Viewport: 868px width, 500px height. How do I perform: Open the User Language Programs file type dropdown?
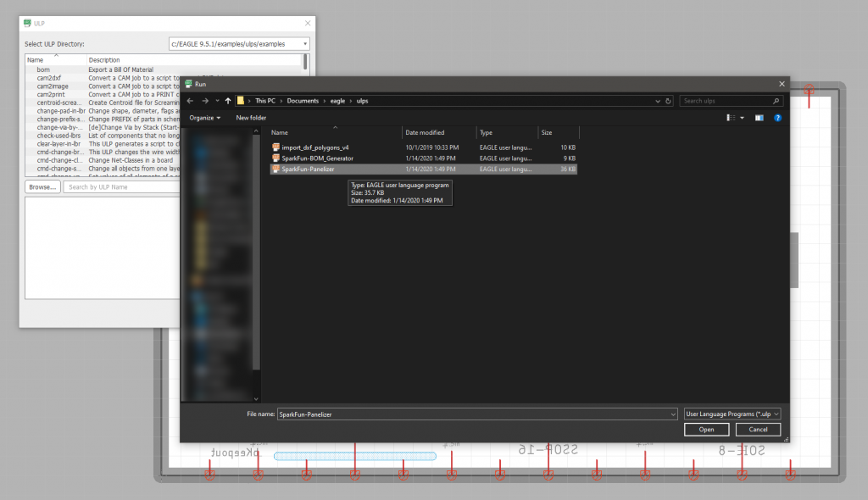click(732, 414)
